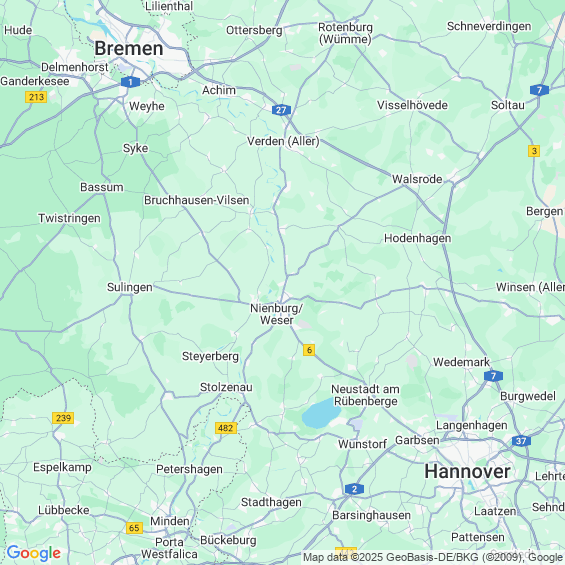Click the A2 highway shield near Barsinghausen
The image size is (565, 565).
point(354,489)
